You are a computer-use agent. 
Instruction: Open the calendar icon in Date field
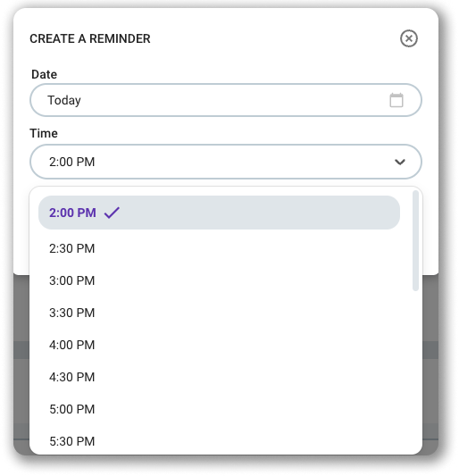(x=396, y=100)
